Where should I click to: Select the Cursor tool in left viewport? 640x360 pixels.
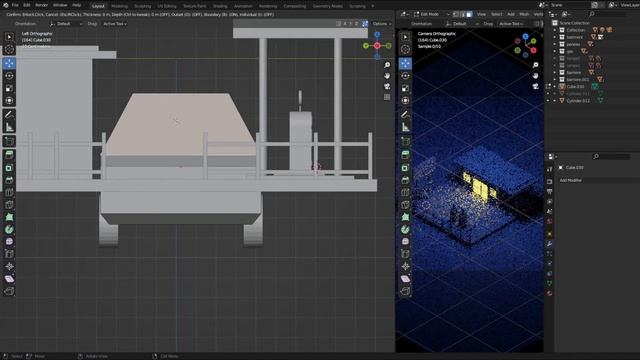tap(9, 49)
